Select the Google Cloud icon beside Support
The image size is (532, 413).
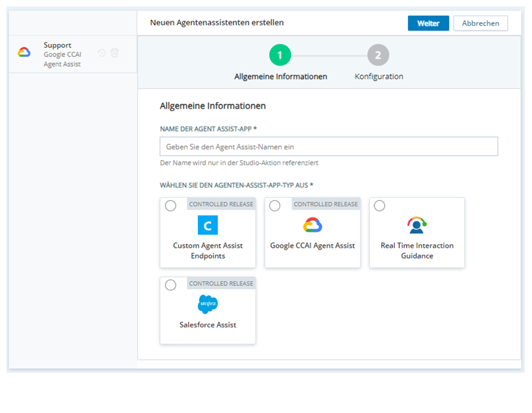click(24, 53)
